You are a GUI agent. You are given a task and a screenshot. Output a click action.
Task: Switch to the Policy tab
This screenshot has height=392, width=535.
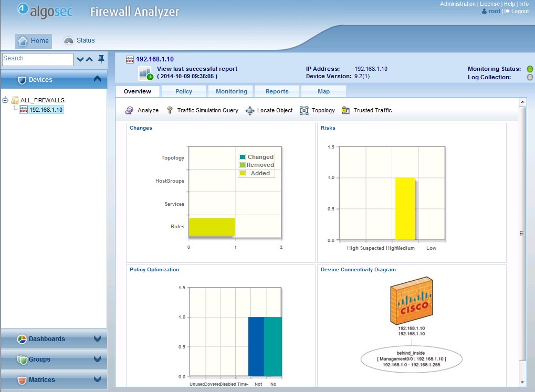184,91
